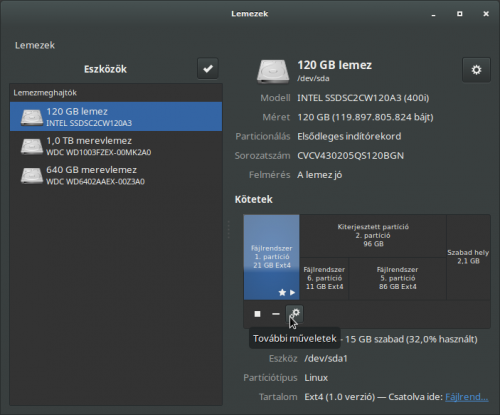The image size is (500, 415).
Task: Close the Lemezek window
Action: (486, 14)
